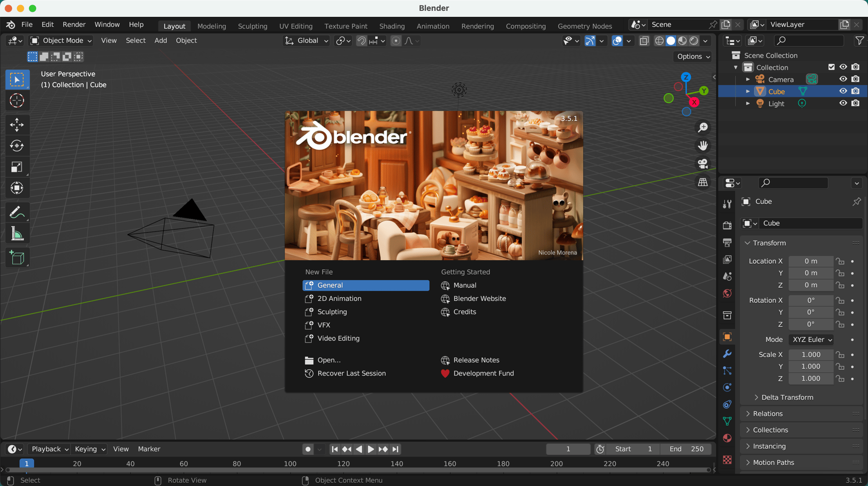
Task: Select the Scale tool
Action: [x=17, y=167]
